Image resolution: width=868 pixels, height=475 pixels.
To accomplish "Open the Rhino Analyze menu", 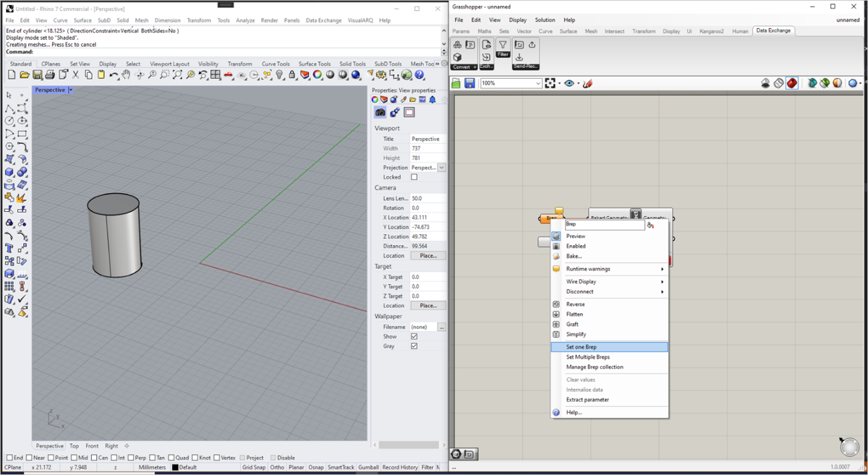I will pos(246,20).
